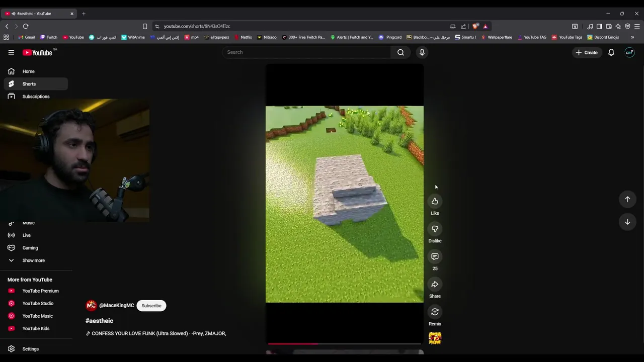Go to previous Short with up arrow
Viewport: 644px width, 362px height.
tap(627, 199)
